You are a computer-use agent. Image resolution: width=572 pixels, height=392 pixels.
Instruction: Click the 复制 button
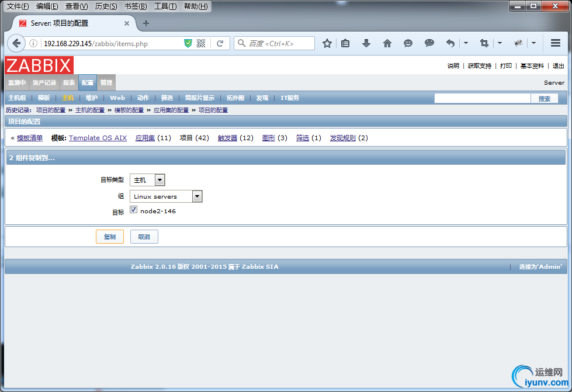click(110, 237)
